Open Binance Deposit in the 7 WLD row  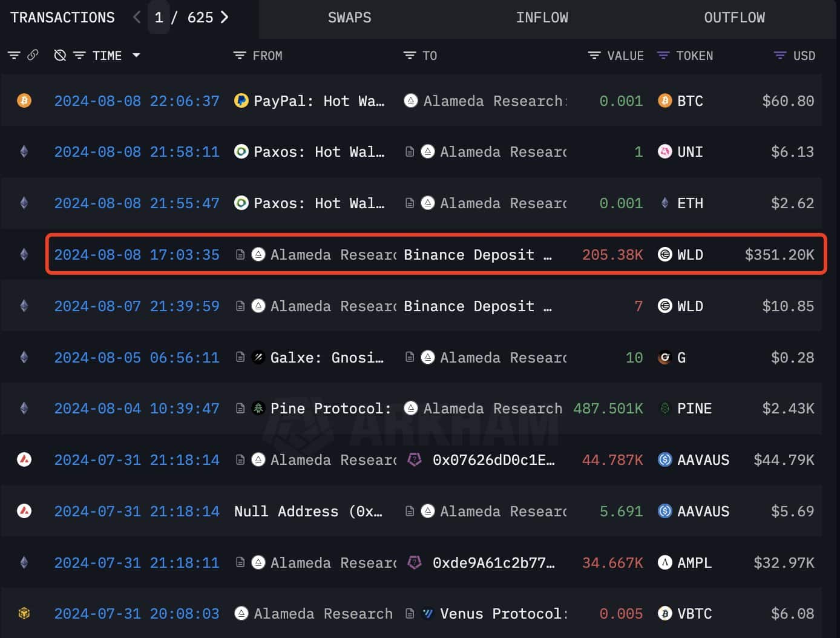tap(477, 306)
